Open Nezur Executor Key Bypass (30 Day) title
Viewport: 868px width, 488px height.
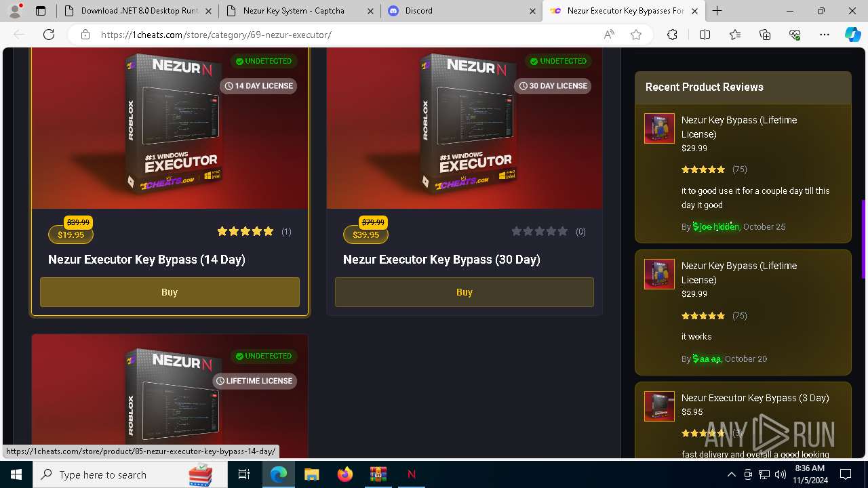point(441,260)
